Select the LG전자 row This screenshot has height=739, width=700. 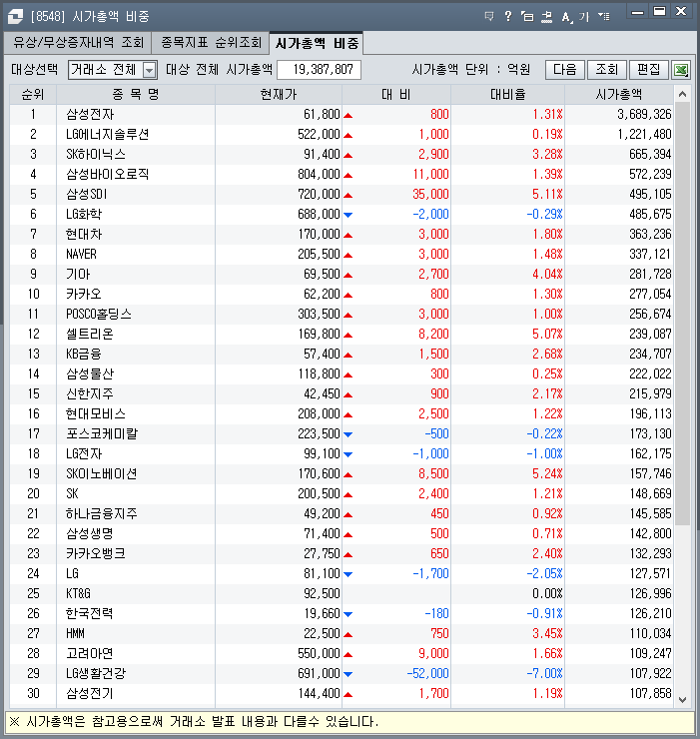tap(342, 453)
